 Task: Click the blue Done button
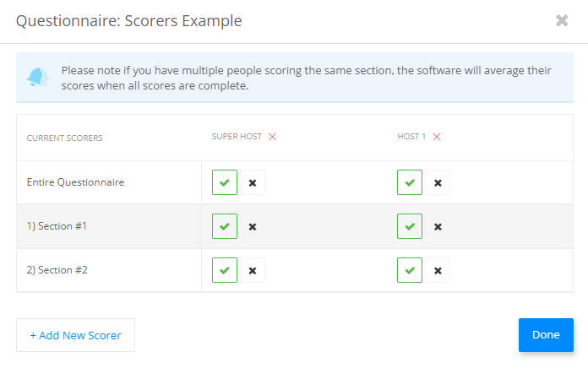[x=546, y=335]
